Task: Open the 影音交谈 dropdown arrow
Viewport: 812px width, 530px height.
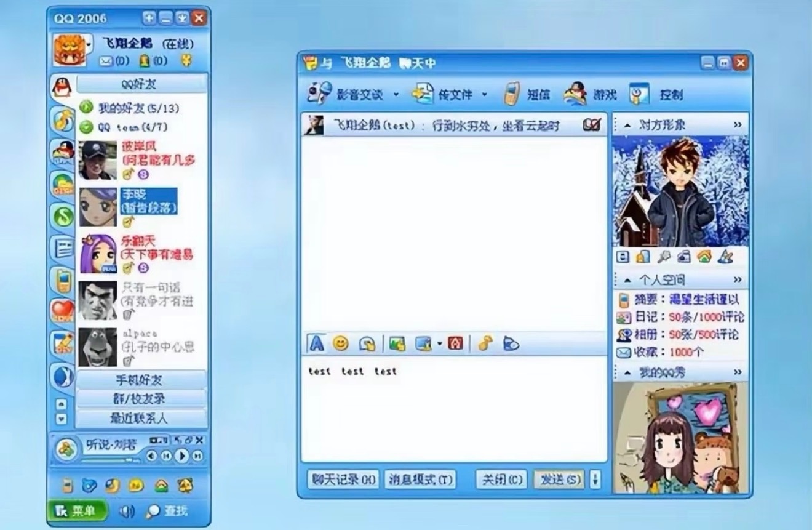Action: coord(396,95)
